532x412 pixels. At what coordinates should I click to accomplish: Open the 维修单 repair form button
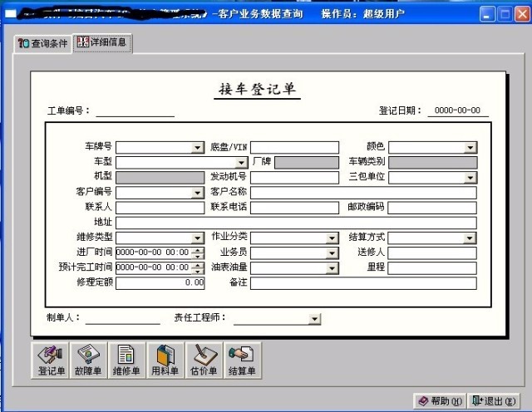[x=126, y=360]
